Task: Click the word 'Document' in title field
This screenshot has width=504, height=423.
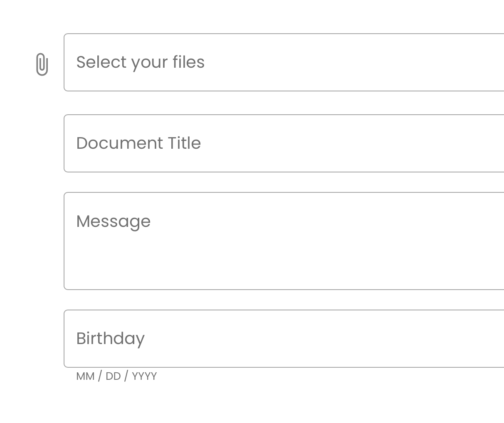Action: pos(120,143)
